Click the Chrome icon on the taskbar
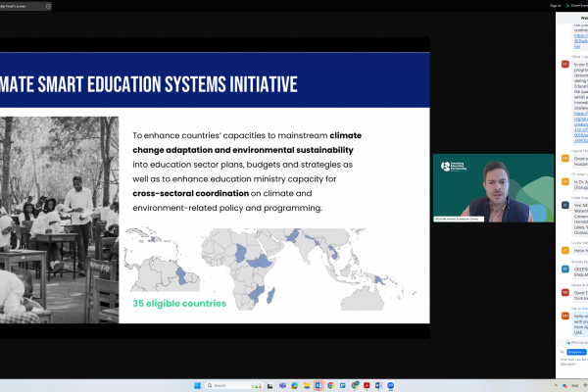Image resolution: width=588 pixels, height=392 pixels. (x=330, y=385)
